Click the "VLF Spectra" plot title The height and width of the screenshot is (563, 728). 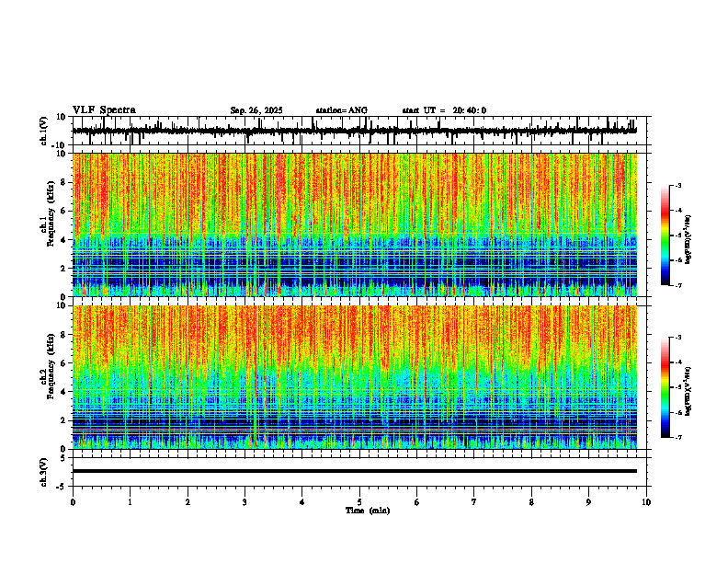point(104,110)
